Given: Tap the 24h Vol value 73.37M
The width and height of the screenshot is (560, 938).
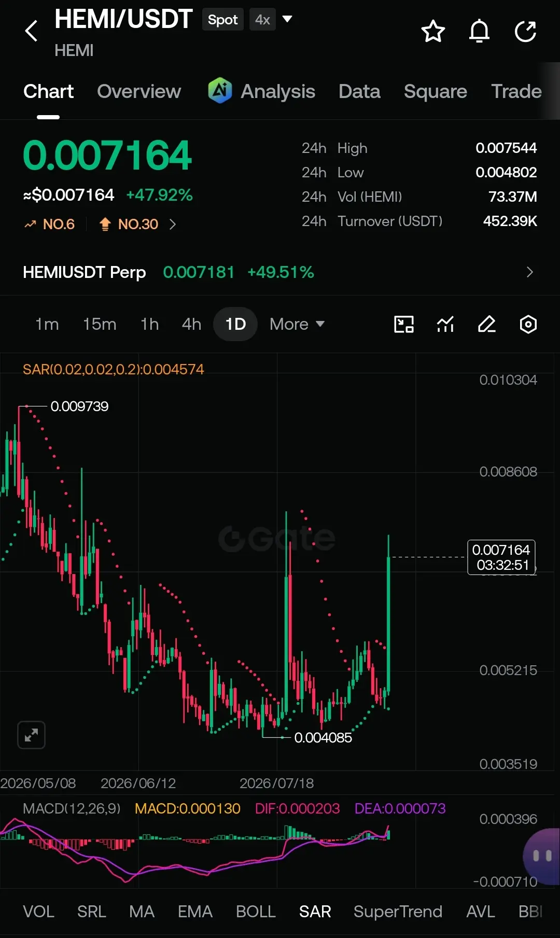Looking at the screenshot, I should 512,197.
